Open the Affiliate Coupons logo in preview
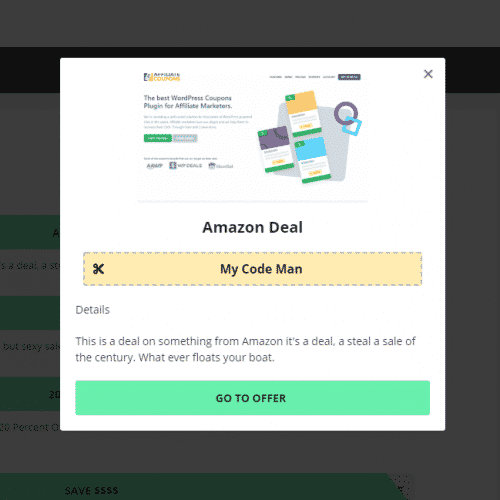Screen dimensions: 500x500 [162, 77]
